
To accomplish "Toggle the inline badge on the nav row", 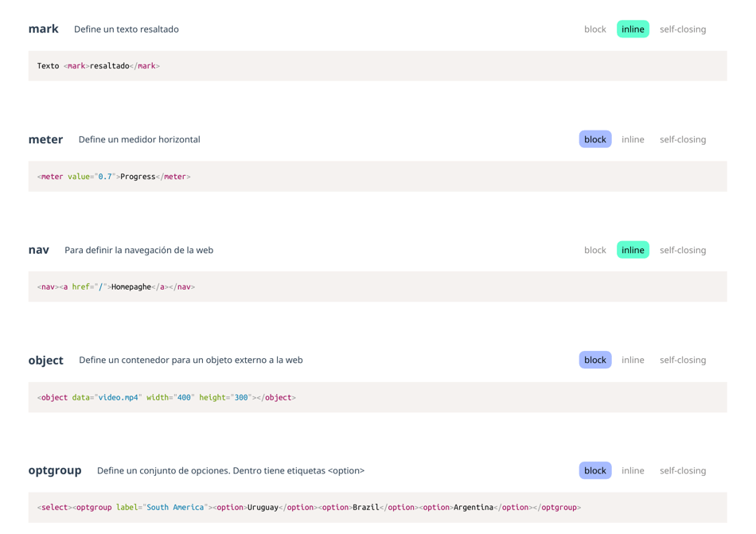I will click(632, 249).
